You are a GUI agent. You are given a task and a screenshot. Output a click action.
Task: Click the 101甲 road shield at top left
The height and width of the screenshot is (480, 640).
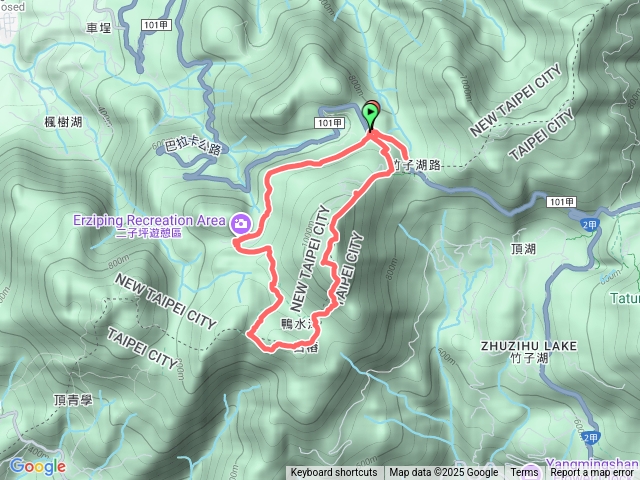[x=156, y=25]
